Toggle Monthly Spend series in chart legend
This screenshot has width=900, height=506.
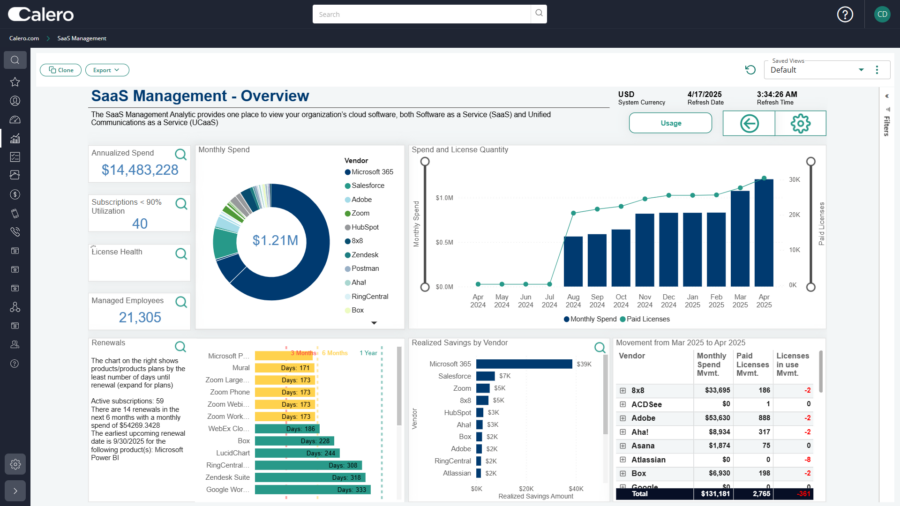tap(590, 319)
